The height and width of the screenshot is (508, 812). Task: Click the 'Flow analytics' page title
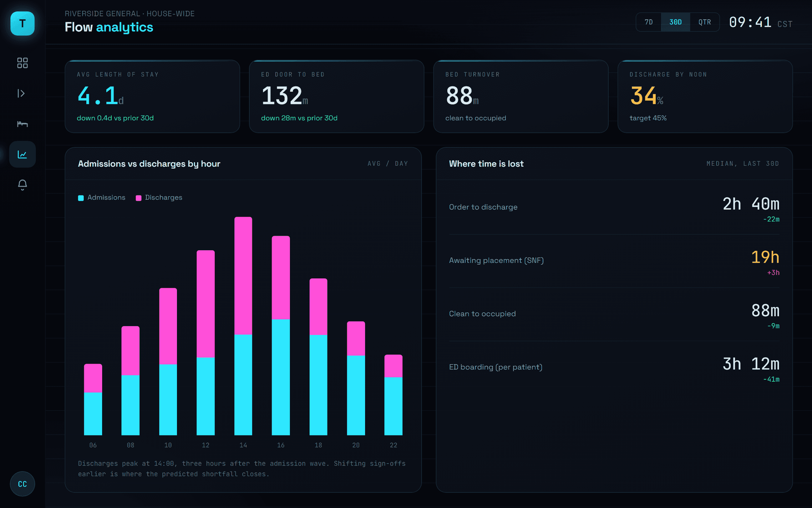pyautogui.click(x=109, y=27)
